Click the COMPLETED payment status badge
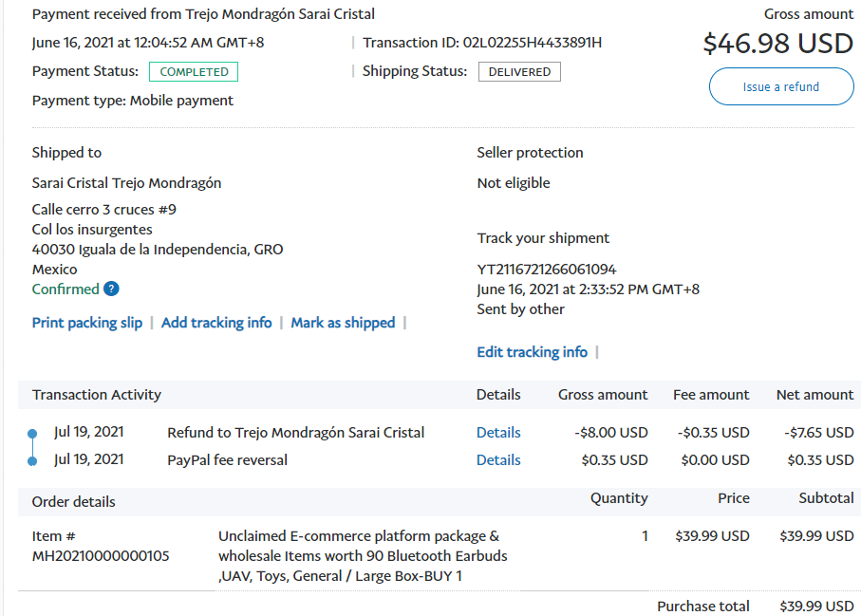This screenshot has width=861, height=616. point(194,72)
